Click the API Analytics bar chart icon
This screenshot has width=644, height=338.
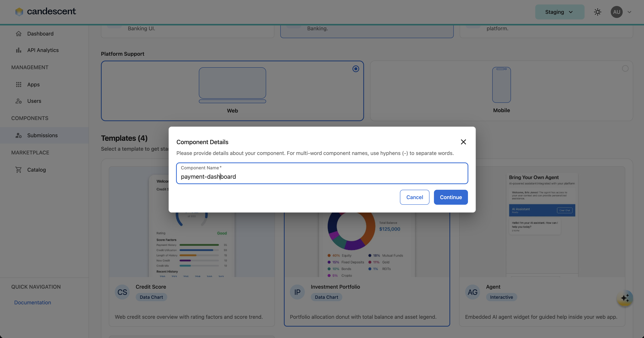(19, 50)
